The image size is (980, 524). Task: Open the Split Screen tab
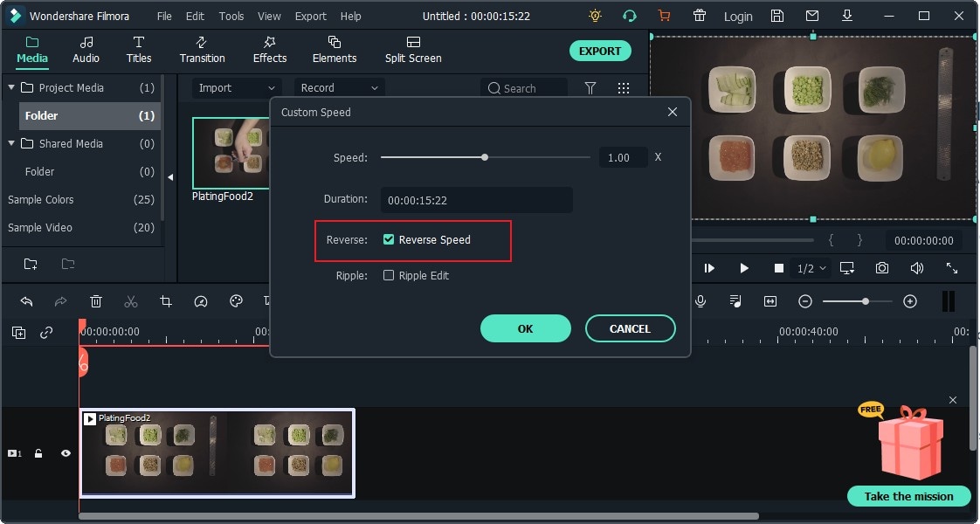pyautogui.click(x=413, y=50)
